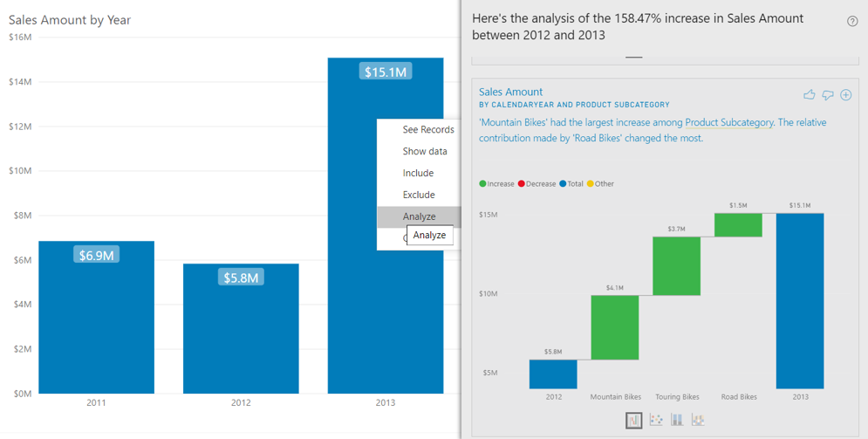The image size is (868, 439).
Task: Click the $6.9M data label
Action: tap(96, 255)
